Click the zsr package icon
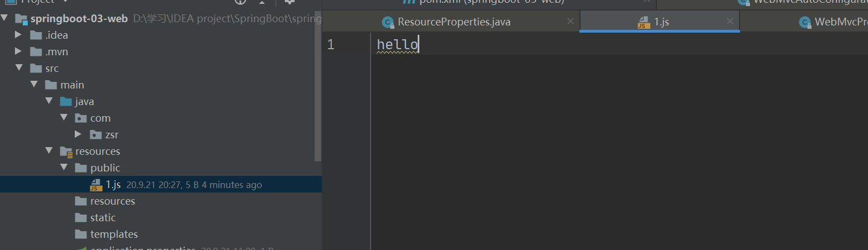This screenshot has width=868, height=250. tap(96, 135)
